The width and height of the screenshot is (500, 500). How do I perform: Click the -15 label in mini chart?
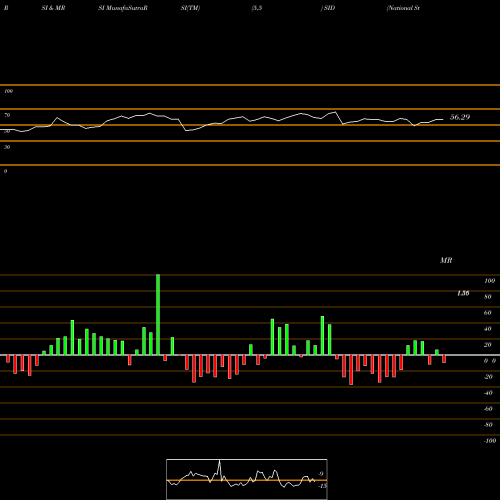click(322, 486)
